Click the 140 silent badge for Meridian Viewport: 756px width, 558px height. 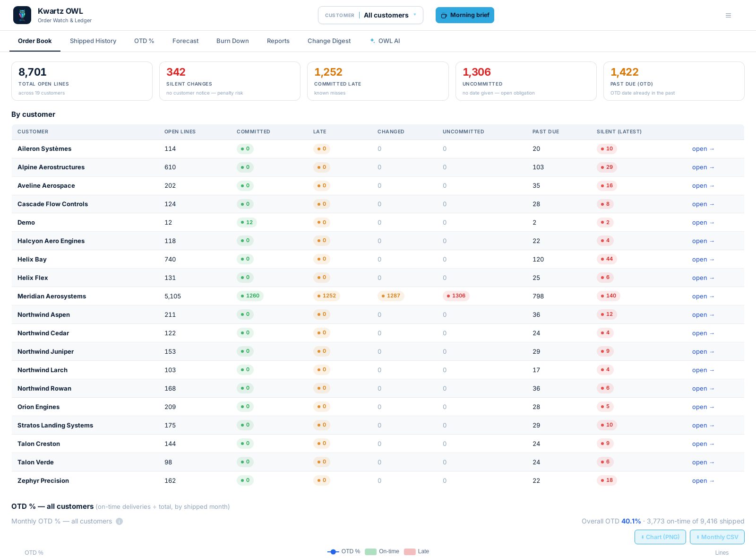click(609, 296)
